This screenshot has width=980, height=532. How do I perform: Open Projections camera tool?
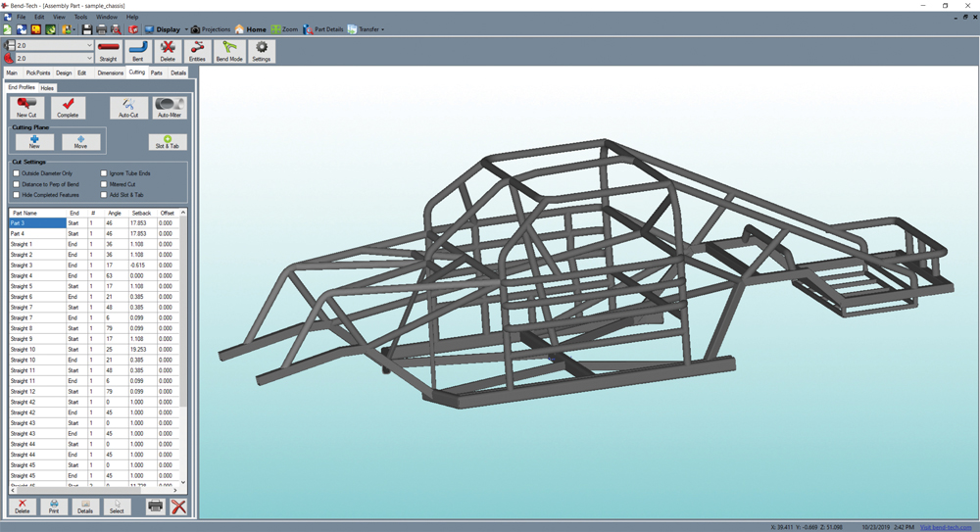pyautogui.click(x=211, y=29)
